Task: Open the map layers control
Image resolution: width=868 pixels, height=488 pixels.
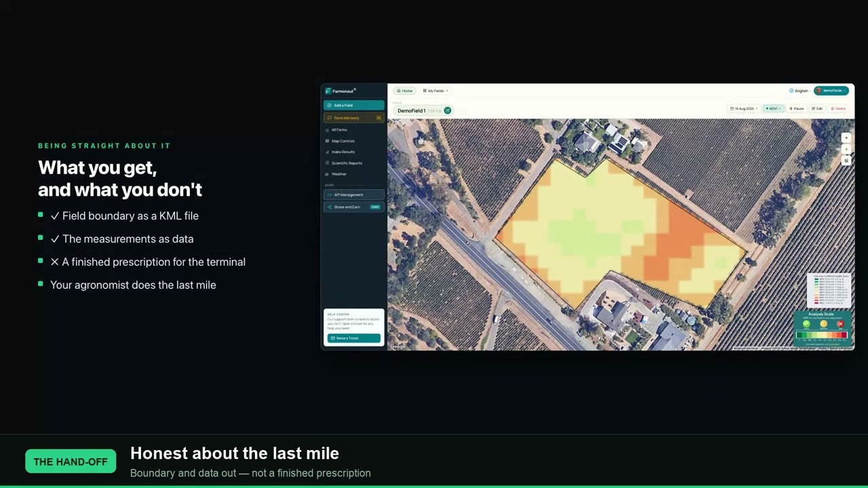Action: 846,161
